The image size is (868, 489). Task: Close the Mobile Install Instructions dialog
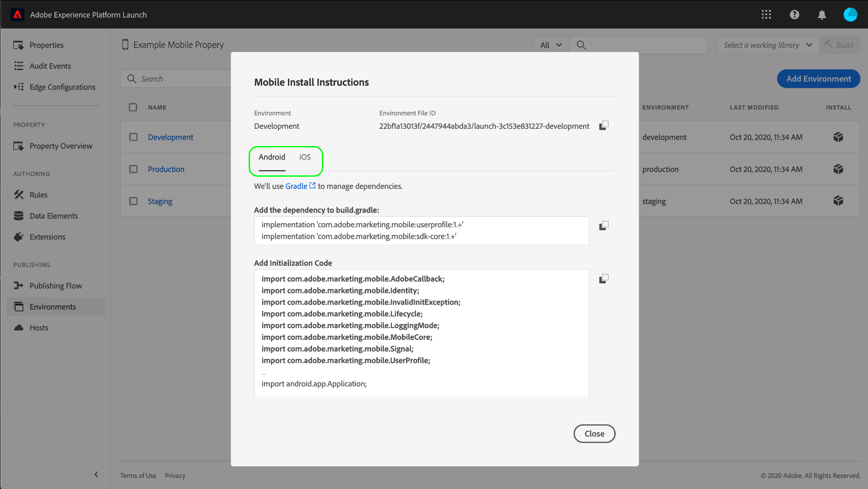point(594,434)
